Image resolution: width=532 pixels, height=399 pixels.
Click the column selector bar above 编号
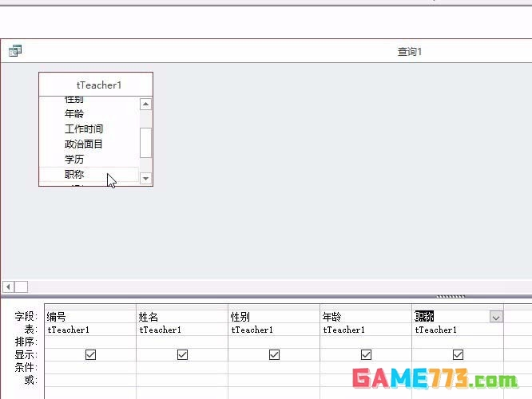pyautogui.click(x=90, y=306)
